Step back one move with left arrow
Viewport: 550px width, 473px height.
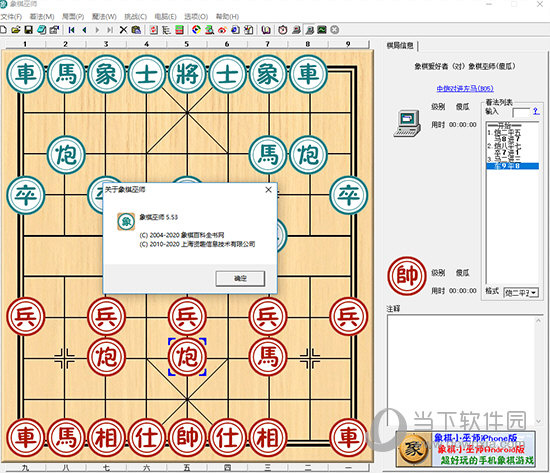(x=84, y=30)
